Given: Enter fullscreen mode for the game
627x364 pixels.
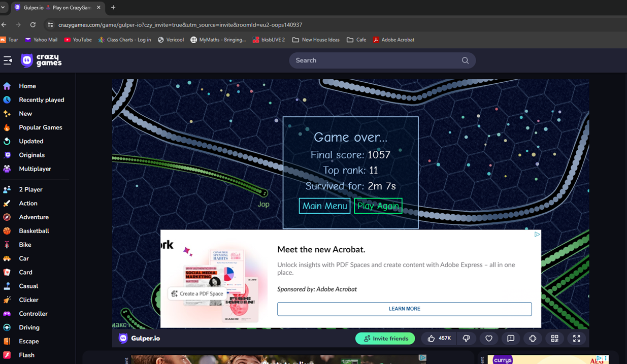Looking at the screenshot, I should [x=576, y=339].
